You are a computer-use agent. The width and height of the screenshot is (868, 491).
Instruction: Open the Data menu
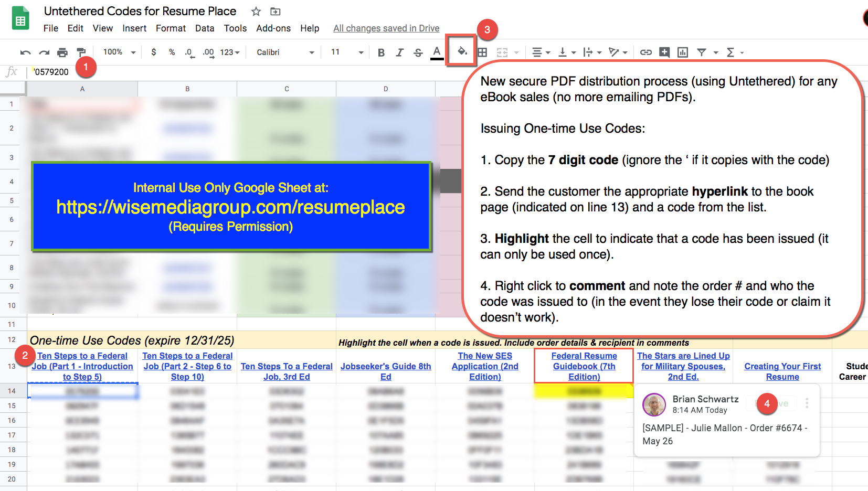click(x=205, y=28)
